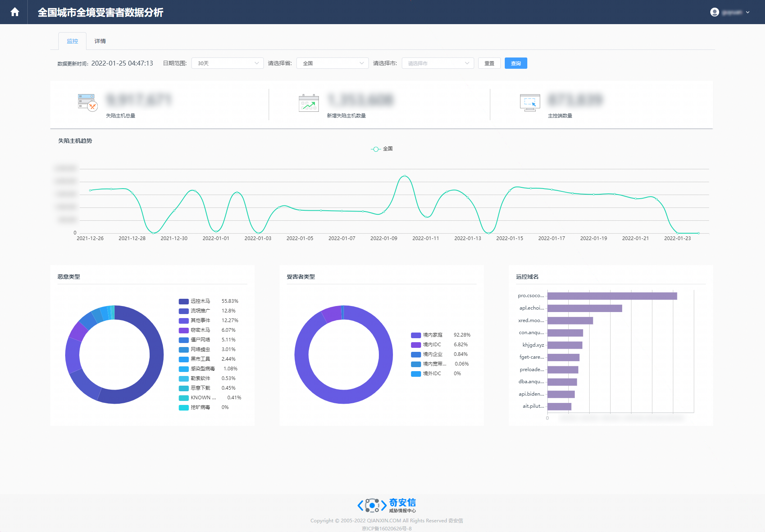Click the ait.pilut... domain bar

click(x=559, y=407)
